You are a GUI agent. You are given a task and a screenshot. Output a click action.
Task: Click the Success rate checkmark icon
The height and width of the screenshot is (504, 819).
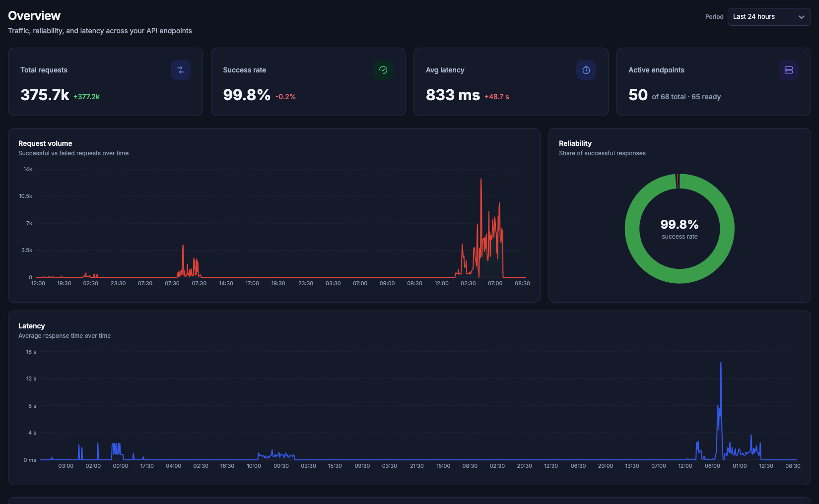[x=383, y=70]
